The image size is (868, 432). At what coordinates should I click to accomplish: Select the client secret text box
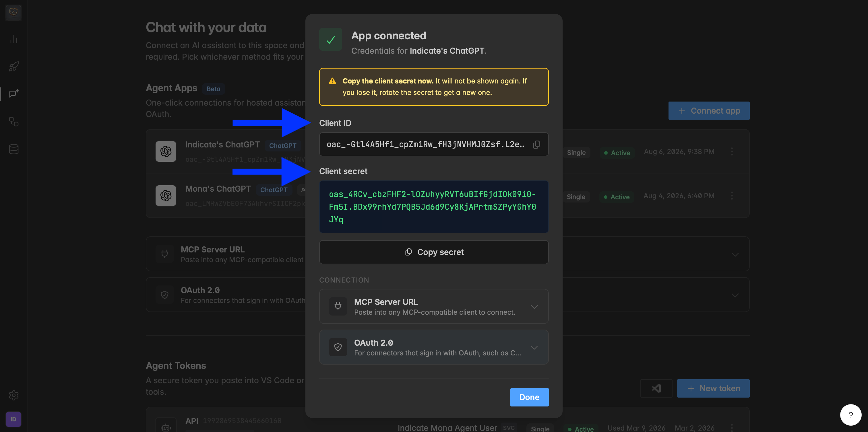point(434,207)
